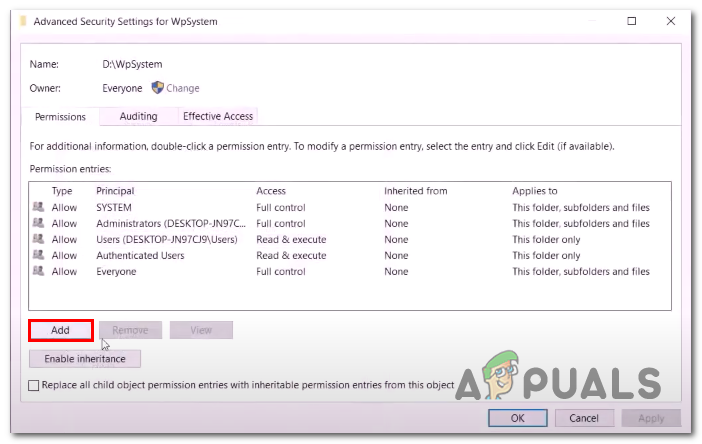Click the Administrators entry user icon
The height and width of the screenshot is (444, 702).
(38, 224)
